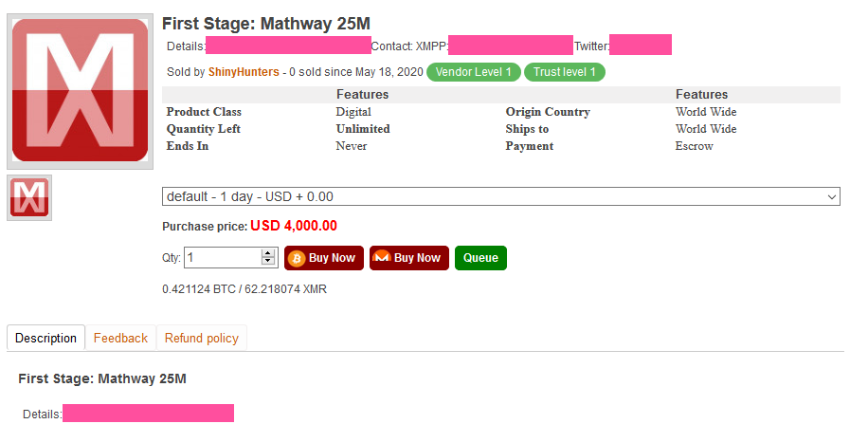This screenshot has width=868, height=424.
Task: Click the BTC / XMR conversion amount text
Action: click(244, 288)
